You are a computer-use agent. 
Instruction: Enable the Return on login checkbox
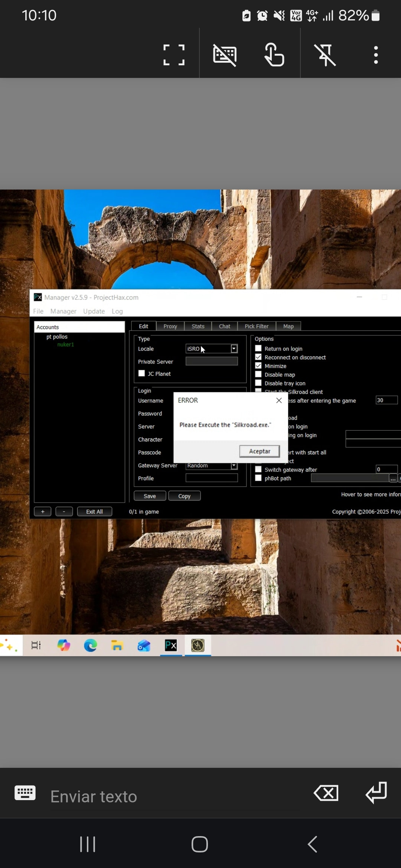point(258,348)
